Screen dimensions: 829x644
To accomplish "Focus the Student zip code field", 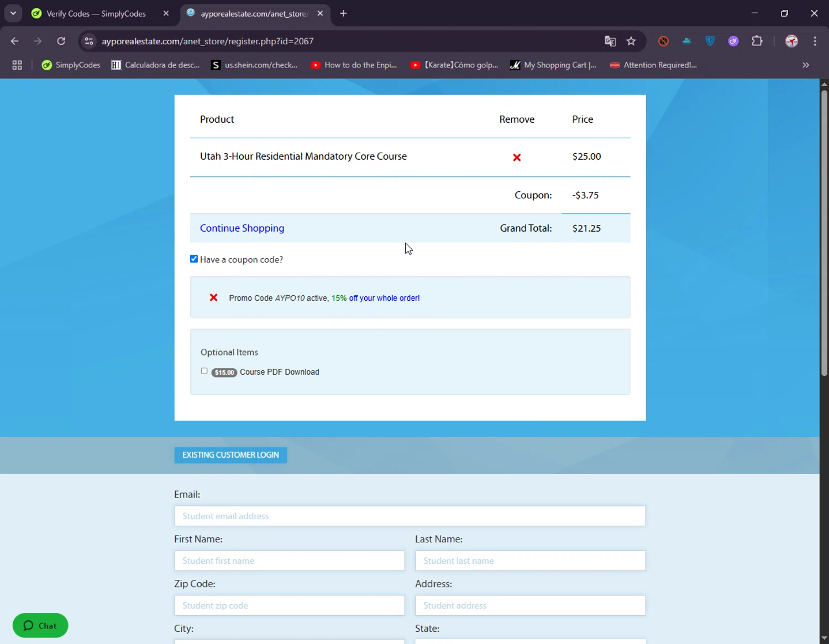I will coord(290,605).
